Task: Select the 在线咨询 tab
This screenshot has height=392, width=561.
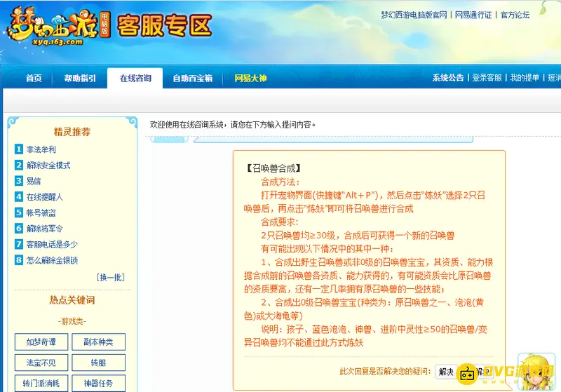Action: [135, 79]
